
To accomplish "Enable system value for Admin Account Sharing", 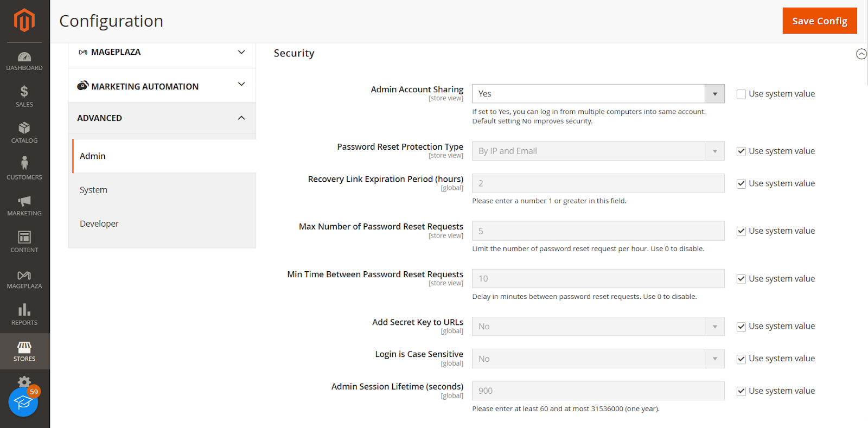I will [x=741, y=94].
